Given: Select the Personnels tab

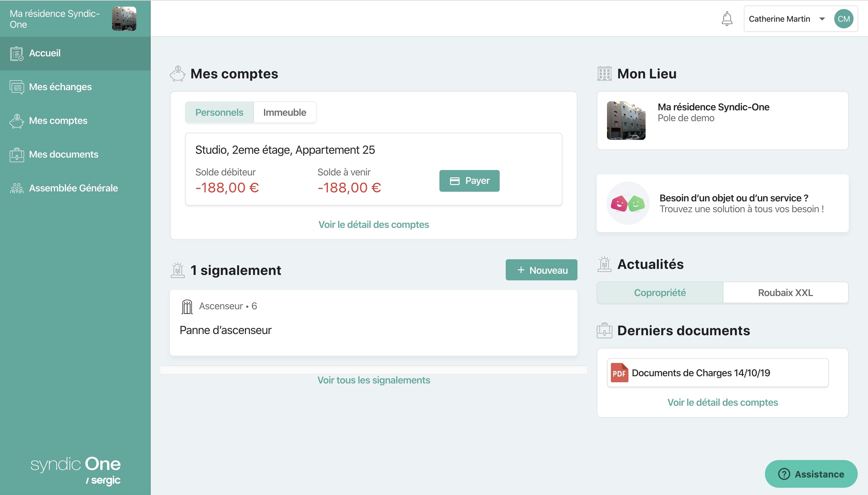Looking at the screenshot, I should point(219,112).
